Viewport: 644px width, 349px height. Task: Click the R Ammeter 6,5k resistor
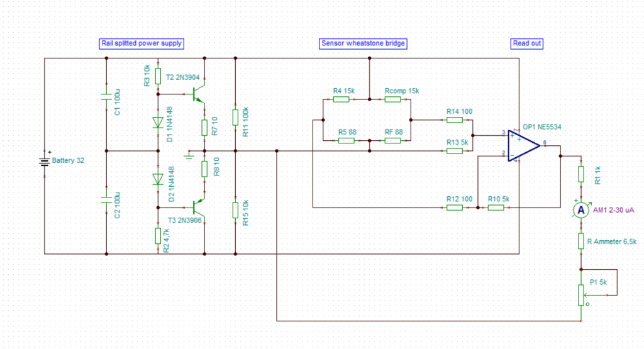point(581,241)
